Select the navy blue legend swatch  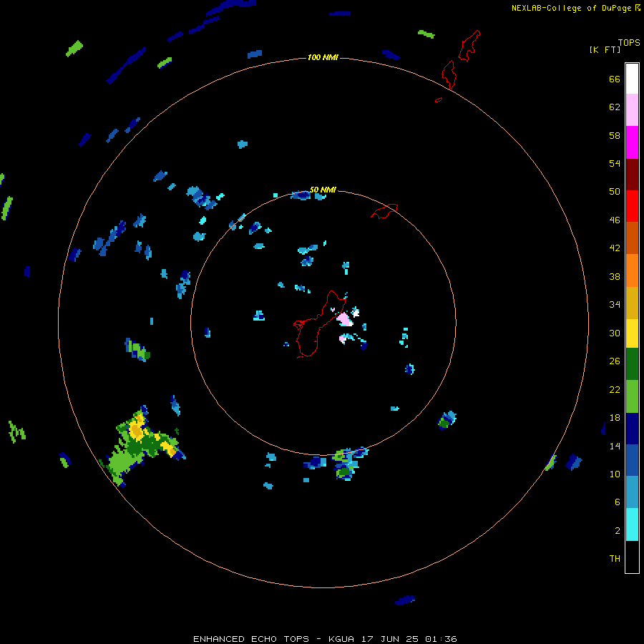[x=632, y=429]
